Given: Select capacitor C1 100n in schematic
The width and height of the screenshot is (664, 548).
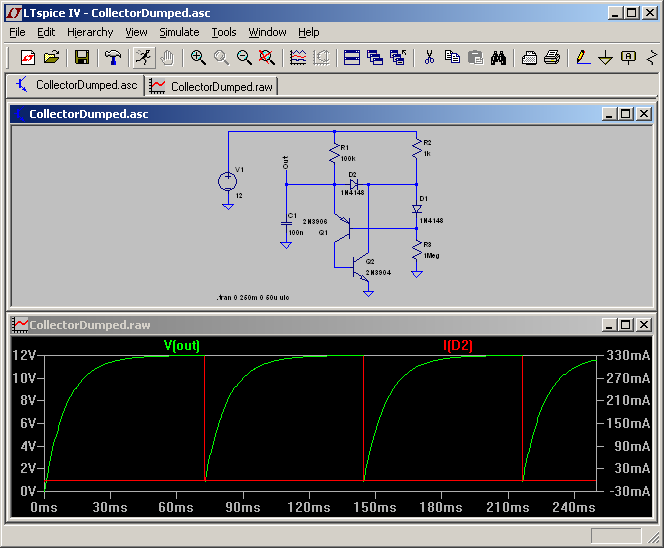Looking at the screenshot, I should coord(286,223).
